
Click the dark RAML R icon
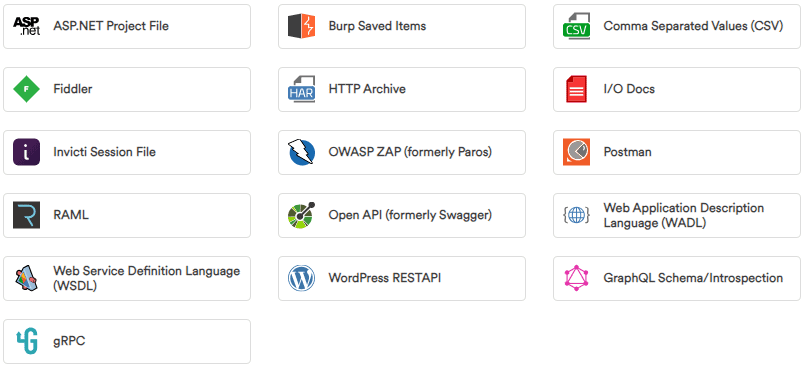coord(26,215)
